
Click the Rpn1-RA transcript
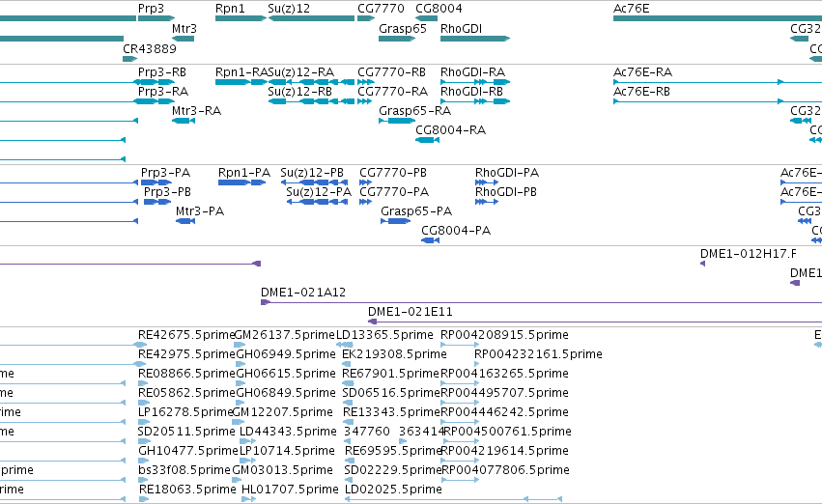pos(241,82)
